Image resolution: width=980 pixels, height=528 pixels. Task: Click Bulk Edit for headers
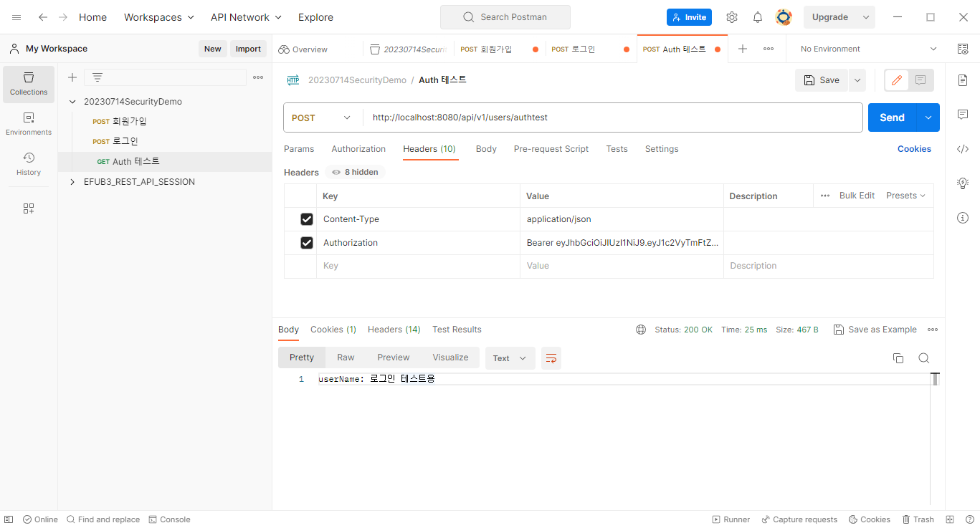click(x=857, y=196)
